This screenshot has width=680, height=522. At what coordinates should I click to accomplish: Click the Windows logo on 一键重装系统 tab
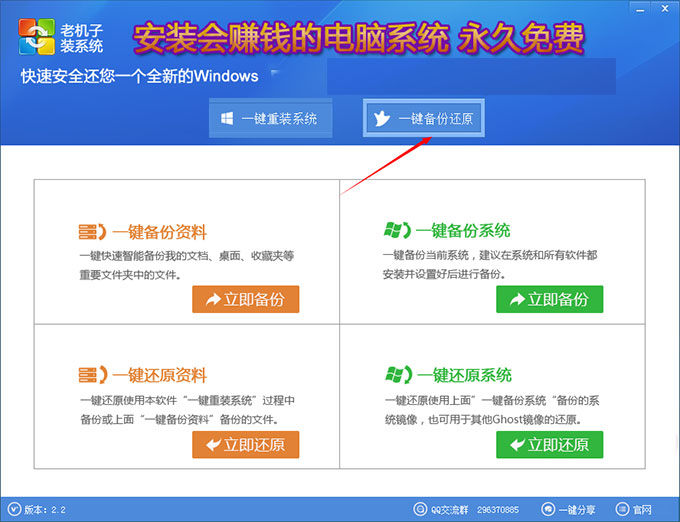coord(227,118)
